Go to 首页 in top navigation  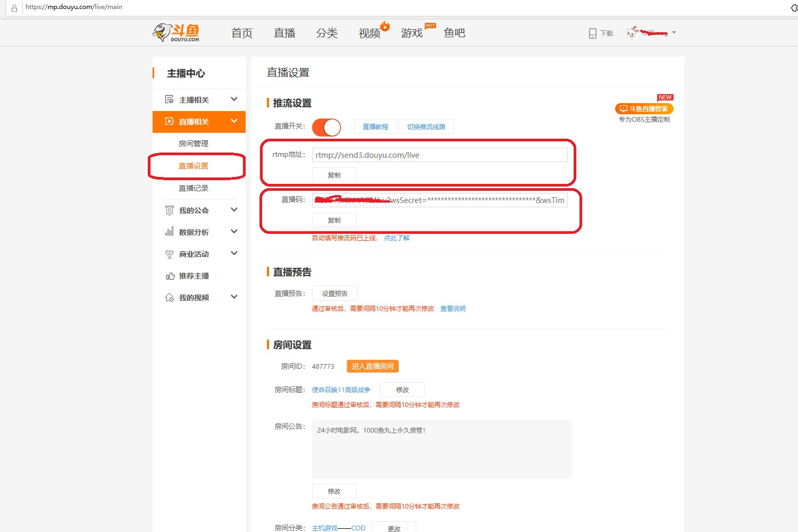(242, 33)
